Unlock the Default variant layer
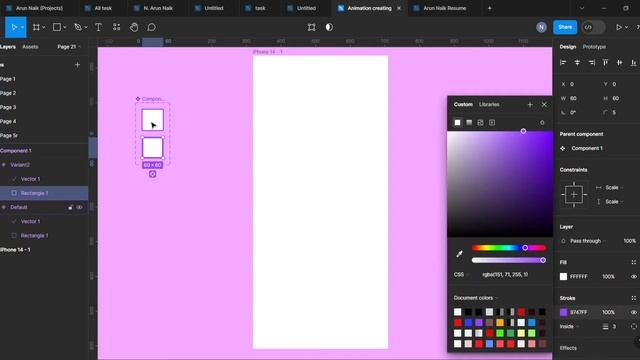Screen dimensions: 640x360 pos(71,207)
